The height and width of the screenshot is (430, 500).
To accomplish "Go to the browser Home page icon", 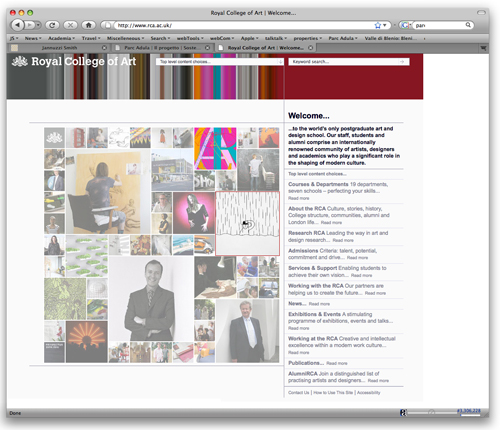I will coord(88,25).
